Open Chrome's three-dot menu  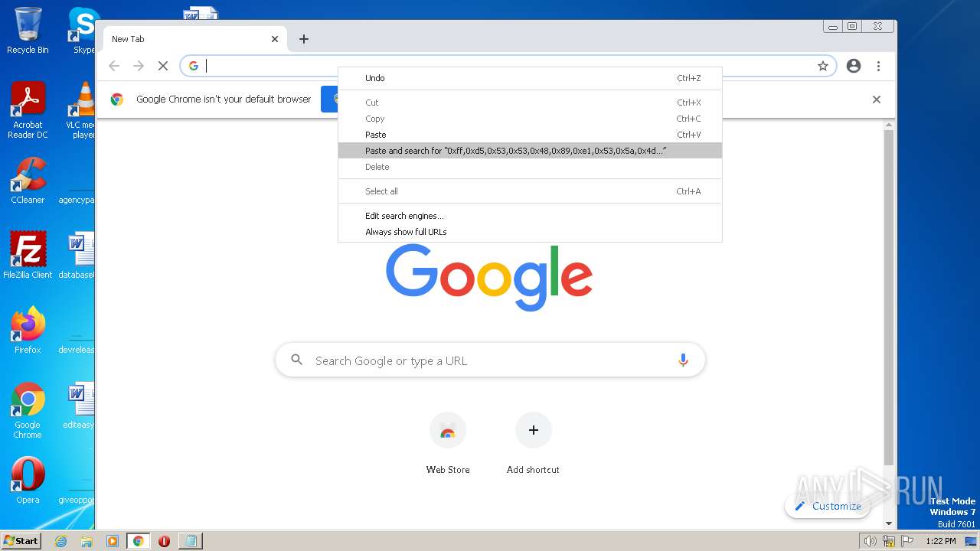coord(879,66)
